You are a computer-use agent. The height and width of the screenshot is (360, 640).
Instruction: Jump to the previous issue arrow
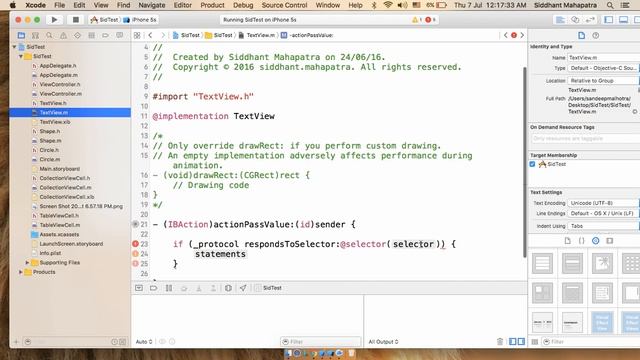(x=505, y=36)
